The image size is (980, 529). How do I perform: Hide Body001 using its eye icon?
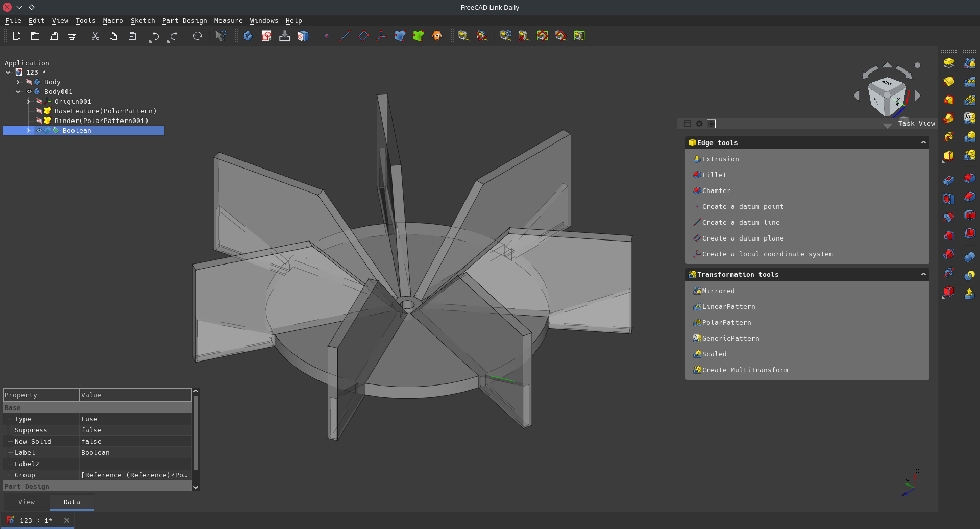(x=29, y=92)
